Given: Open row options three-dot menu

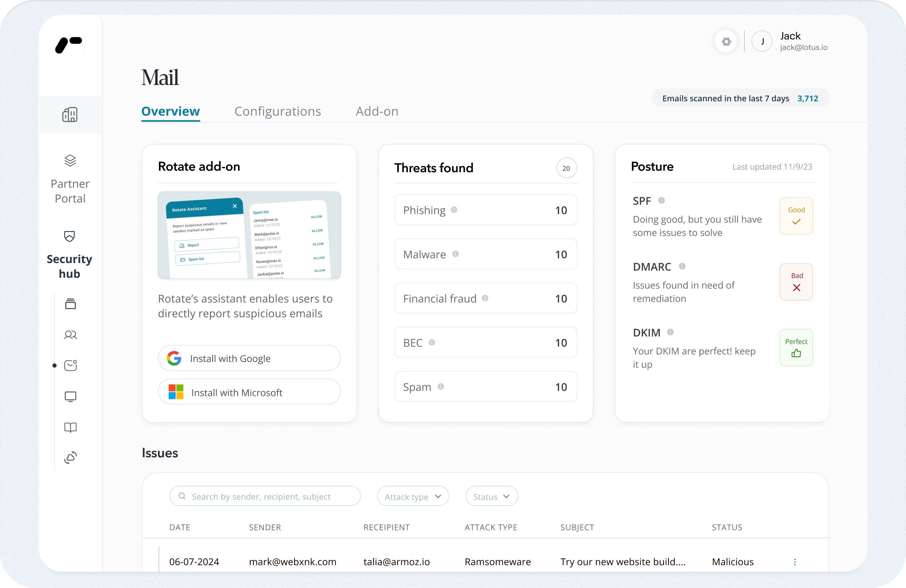Looking at the screenshot, I should [795, 562].
